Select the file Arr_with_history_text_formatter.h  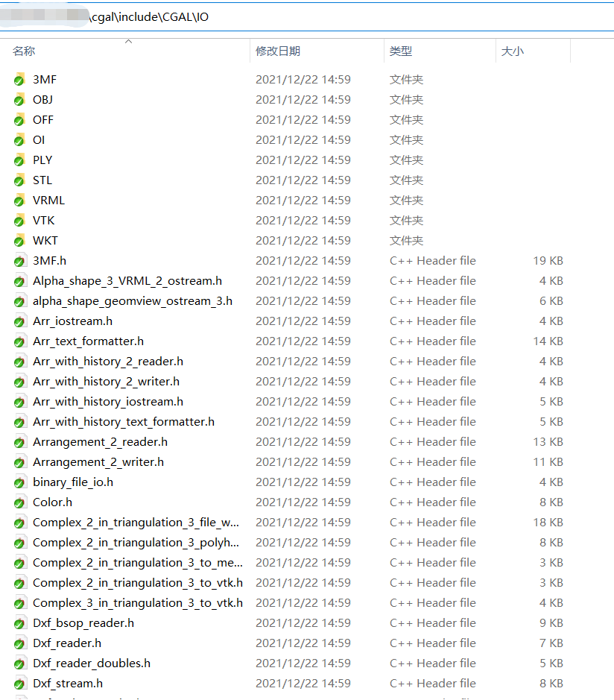124,421
